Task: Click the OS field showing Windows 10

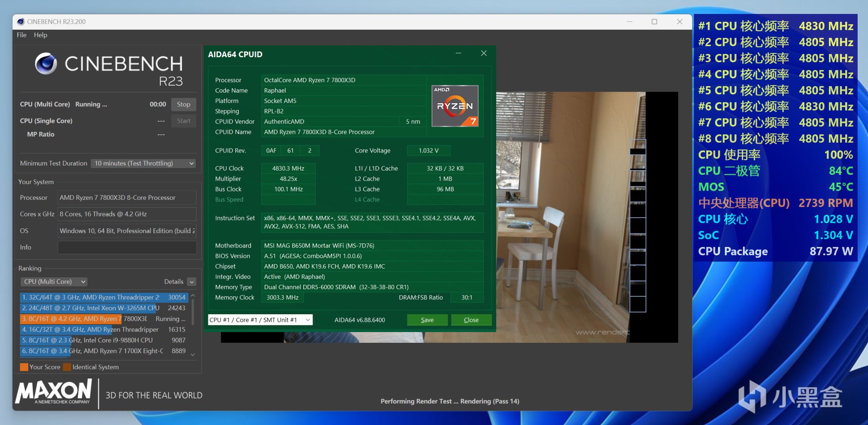Action: pos(127,231)
